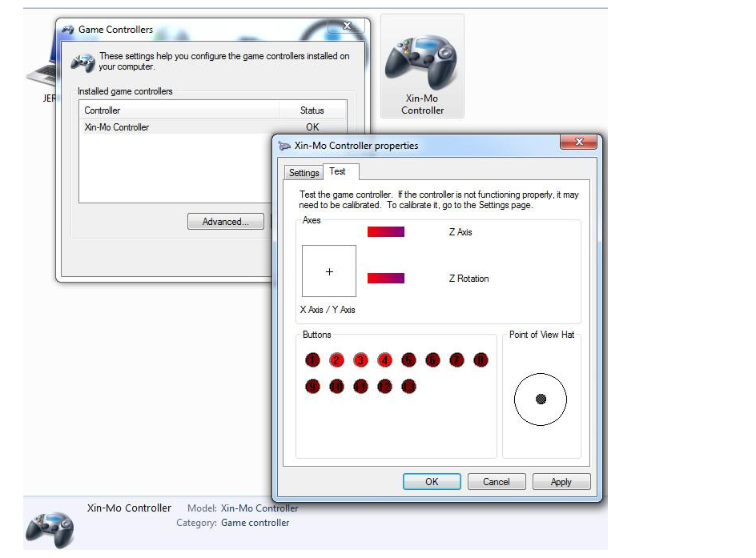Viewport: 756px width, 558px height.
Task: Click the Controller column header
Action: (179, 110)
